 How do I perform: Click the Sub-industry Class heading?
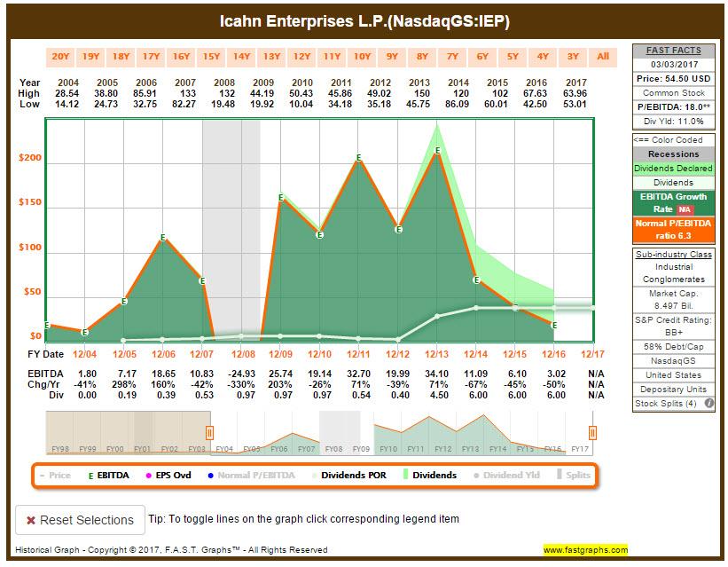click(x=674, y=255)
